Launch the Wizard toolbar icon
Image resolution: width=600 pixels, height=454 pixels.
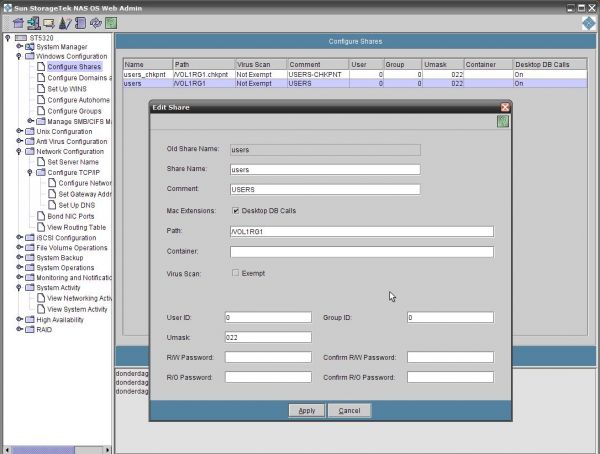point(65,23)
